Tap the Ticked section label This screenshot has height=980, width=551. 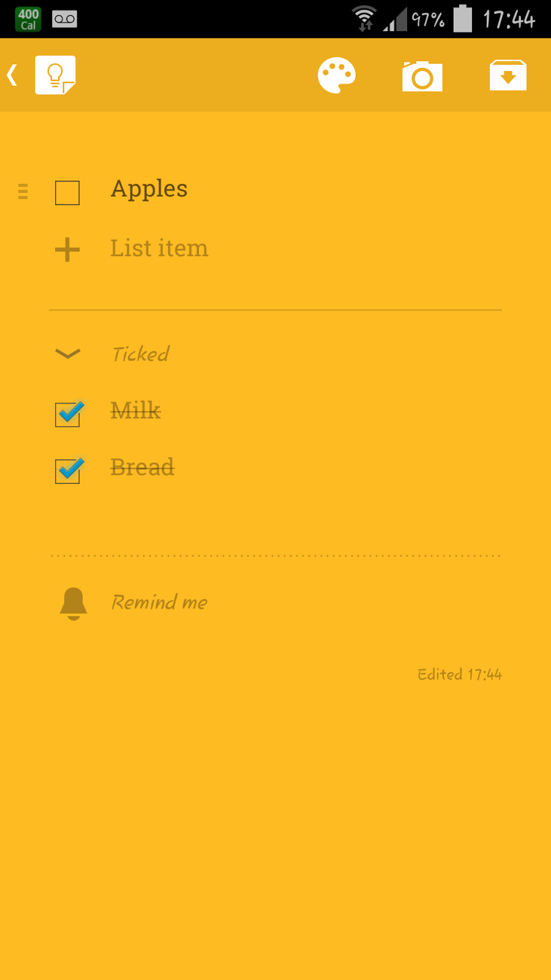point(141,354)
